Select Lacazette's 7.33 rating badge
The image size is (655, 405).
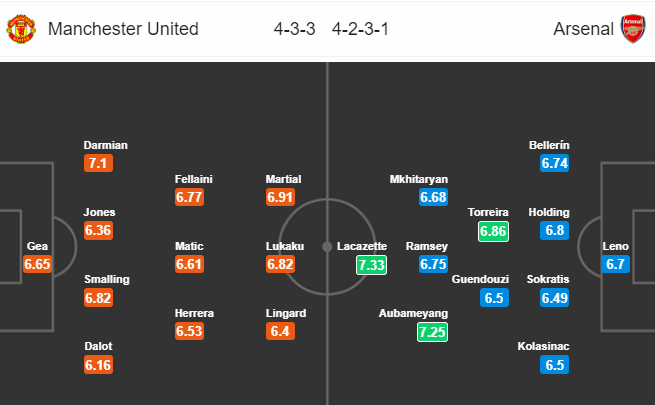click(371, 265)
